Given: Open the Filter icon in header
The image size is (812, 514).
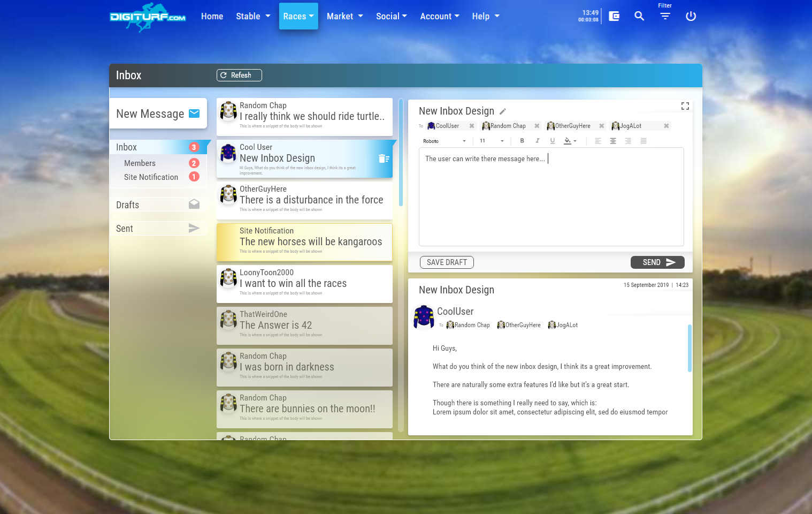Looking at the screenshot, I should (665, 17).
